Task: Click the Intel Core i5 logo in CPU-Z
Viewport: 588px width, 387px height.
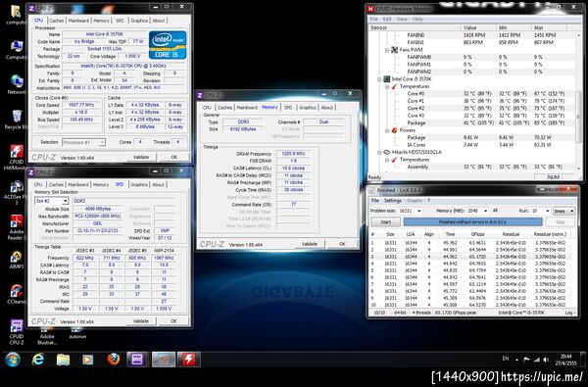Action: coord(168,45)
